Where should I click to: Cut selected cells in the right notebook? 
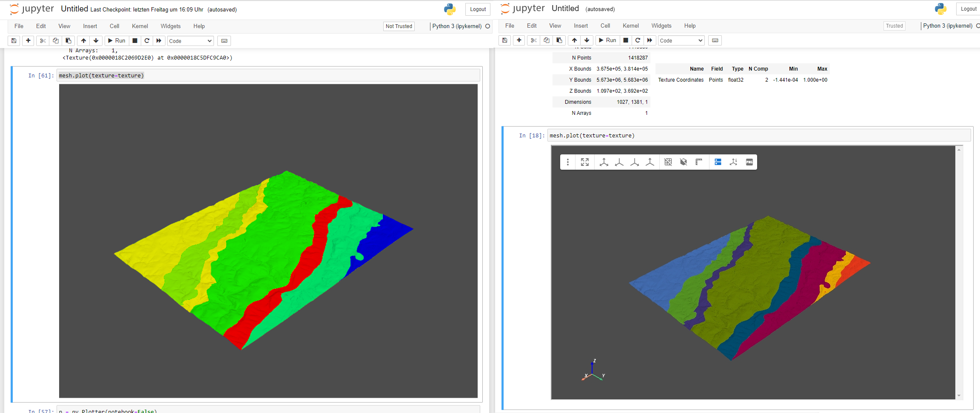pos(533,40)
